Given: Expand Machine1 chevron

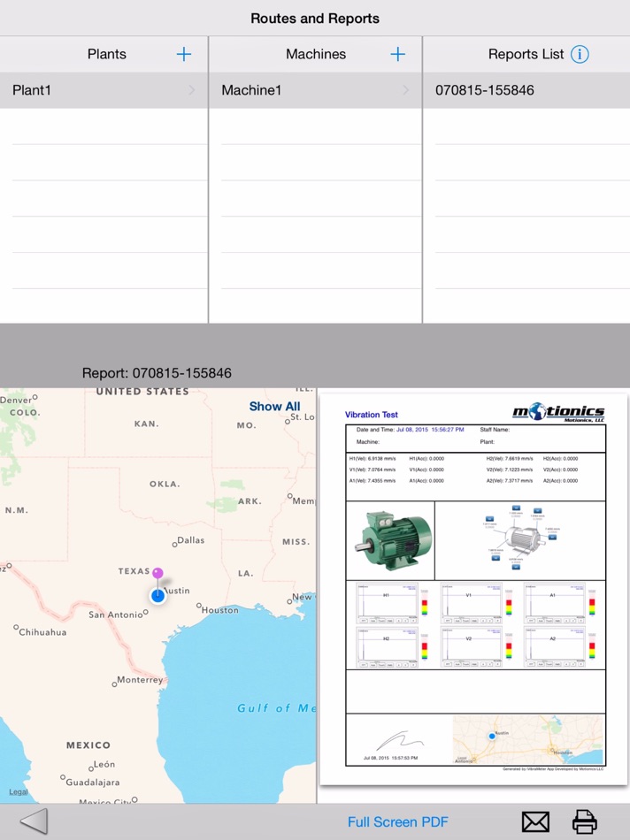Looking at the screenshot, I should click(405, 90).
